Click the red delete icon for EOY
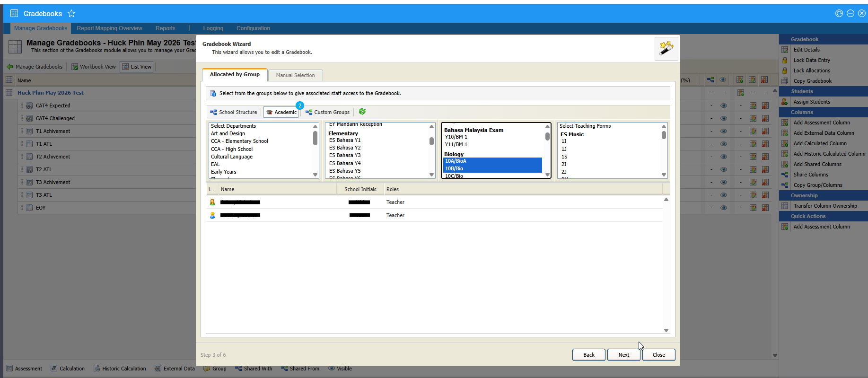This screenshot has width=868, height=378. tap(765, 208)
